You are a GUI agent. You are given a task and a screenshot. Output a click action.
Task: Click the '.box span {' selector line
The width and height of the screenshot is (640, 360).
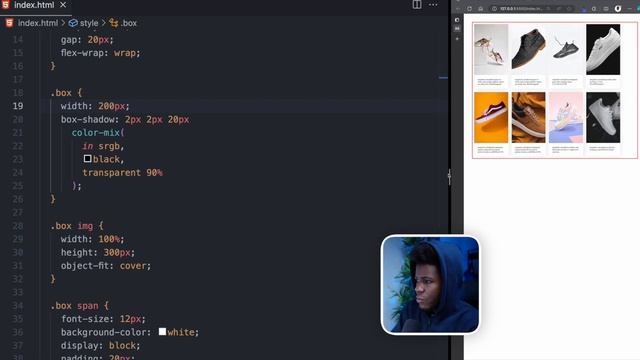pyautogui.click(x=80, y=306)
